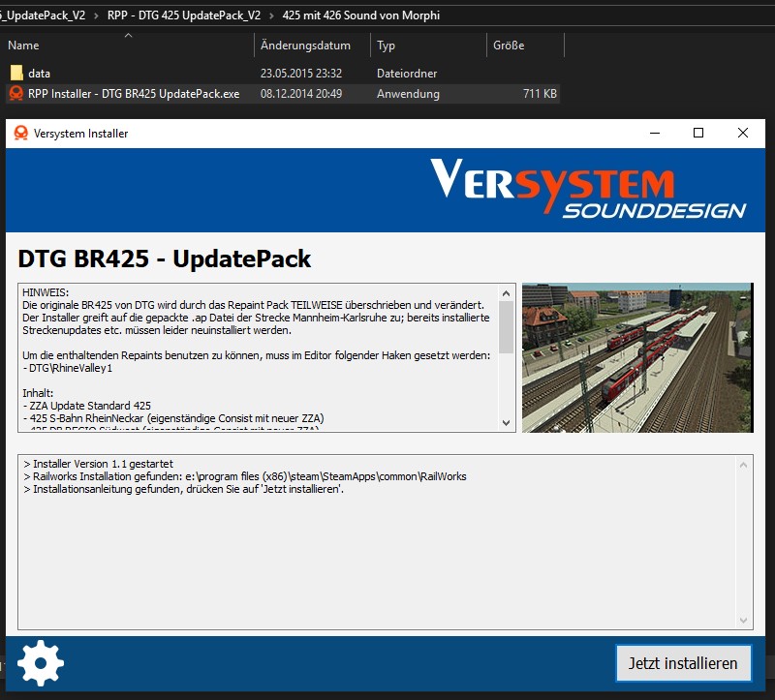Select the data folder icon in Explorer

click(x=16, y=74)
